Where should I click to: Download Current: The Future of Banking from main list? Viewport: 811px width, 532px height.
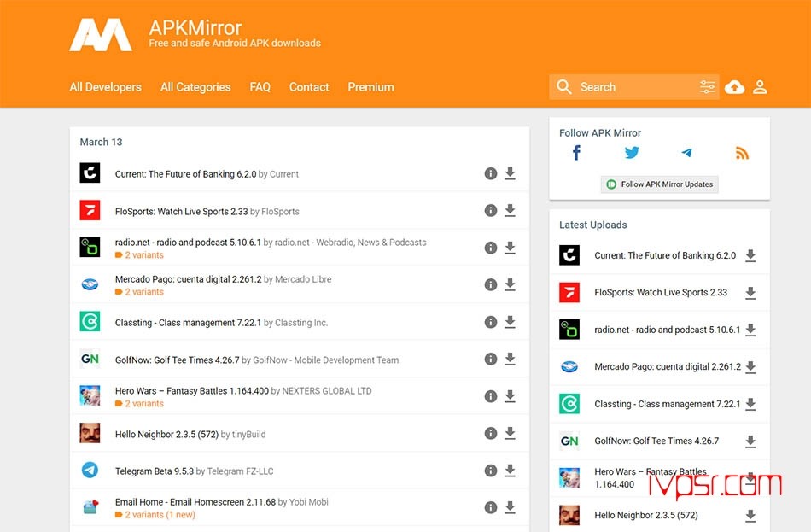510,173
